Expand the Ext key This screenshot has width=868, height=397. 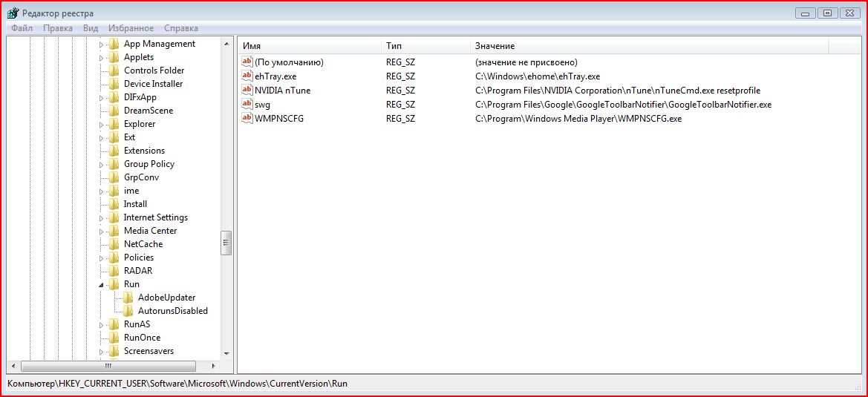[x=101, y=138]
